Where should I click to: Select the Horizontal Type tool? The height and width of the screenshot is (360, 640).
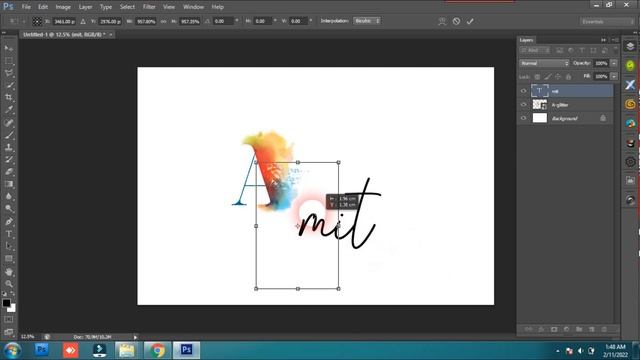point(9,234)
